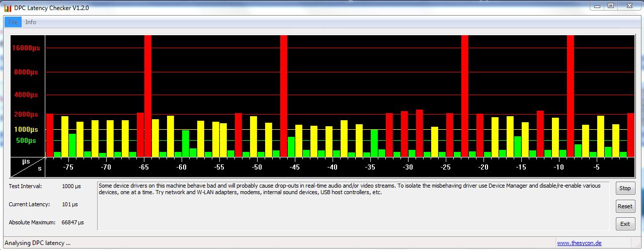Click the -40 time axis tick
The image size is (644, 250).
[332, 167]
